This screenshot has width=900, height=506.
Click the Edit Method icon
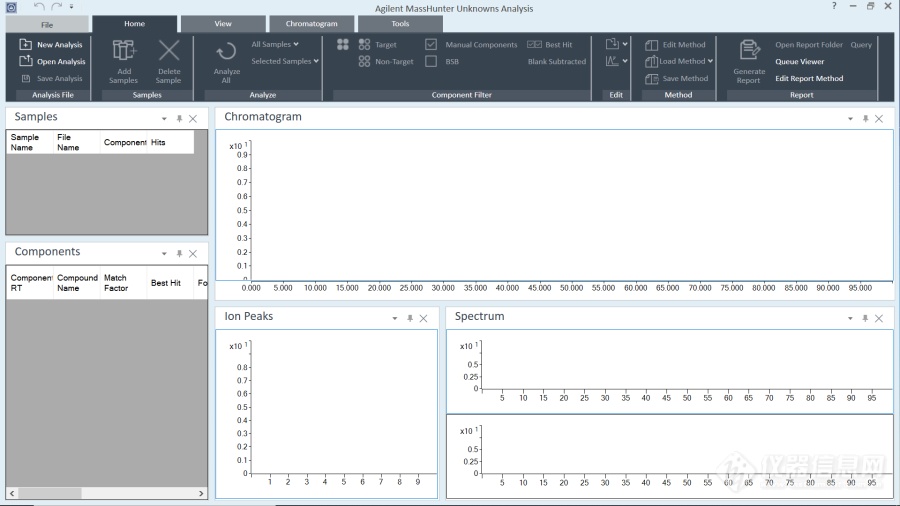[651, 45]
